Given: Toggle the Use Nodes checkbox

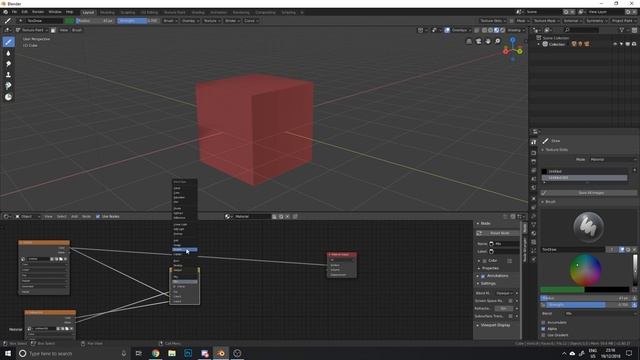Looking at the screenshot, I should pyautogui.click(x=98, y=216).
